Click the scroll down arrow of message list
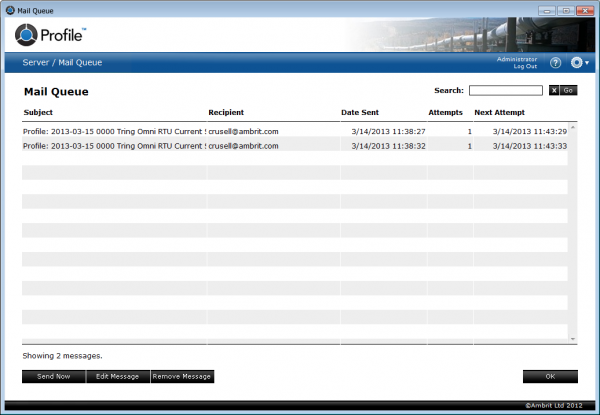This screenshot has height=415, width=600. click(573, 339)
